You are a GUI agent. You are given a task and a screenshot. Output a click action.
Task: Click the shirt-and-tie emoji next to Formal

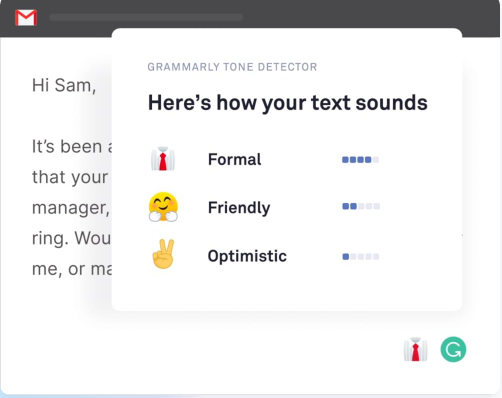coord(163,159)
